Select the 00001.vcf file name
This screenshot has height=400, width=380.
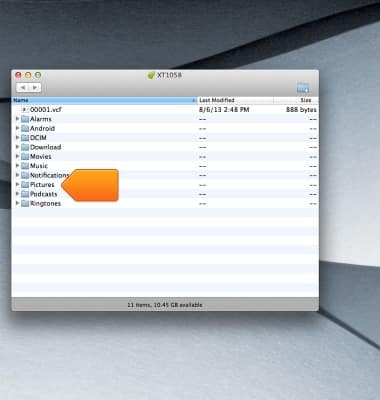pyautogui.click(x=46, y=110)
